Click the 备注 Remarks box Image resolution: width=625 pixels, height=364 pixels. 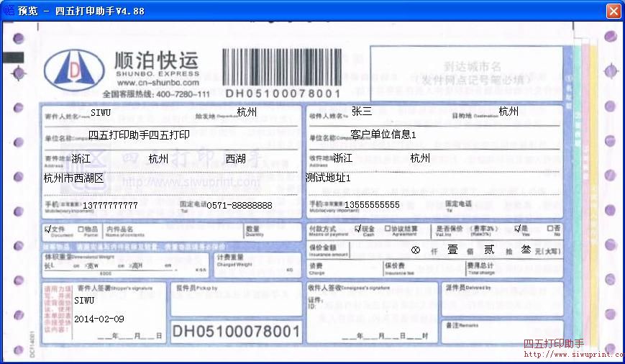point(502,331)
